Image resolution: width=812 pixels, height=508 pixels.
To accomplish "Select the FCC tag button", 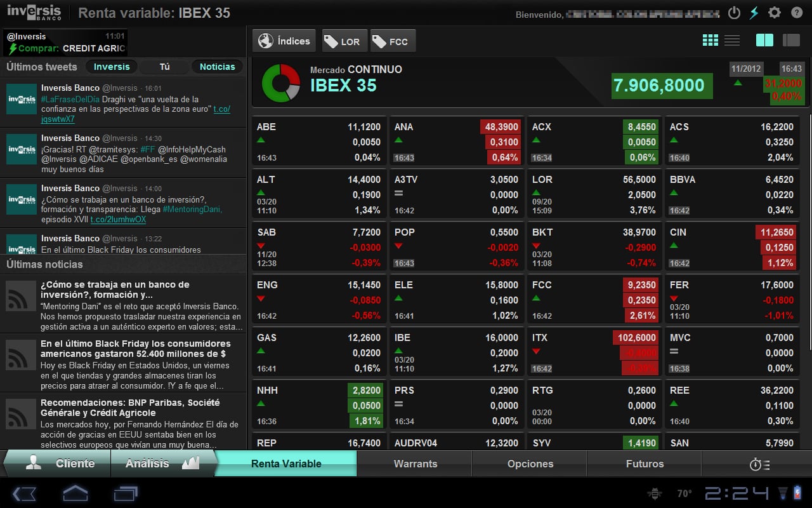I will [392, 41].
